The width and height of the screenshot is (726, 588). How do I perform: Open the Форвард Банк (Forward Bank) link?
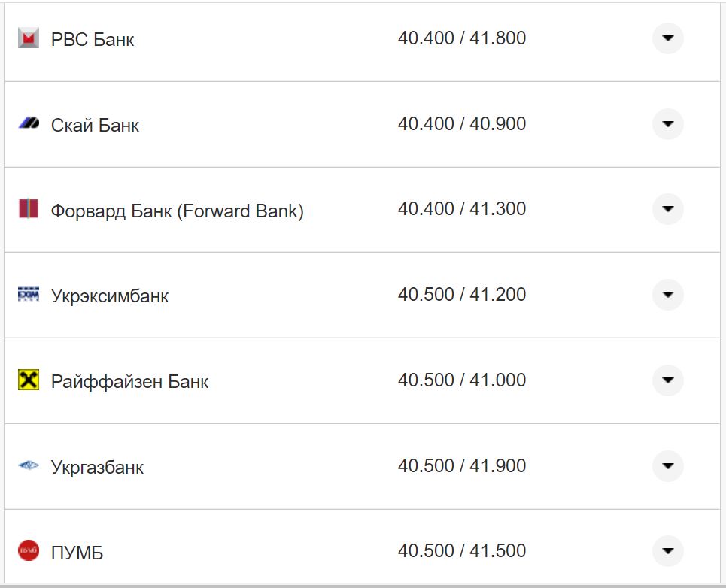tap(178, 211)
